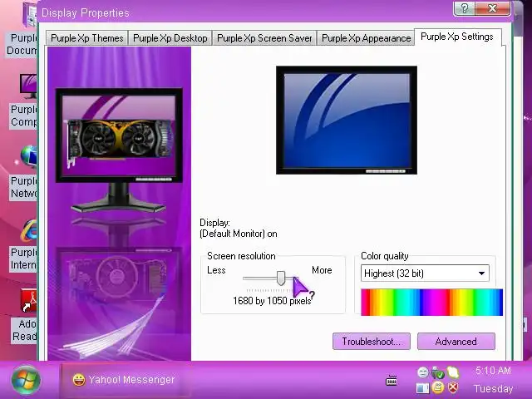Go to the Purple Xp Screen Saver tab
532x399 pixels.
pos(264,38)
